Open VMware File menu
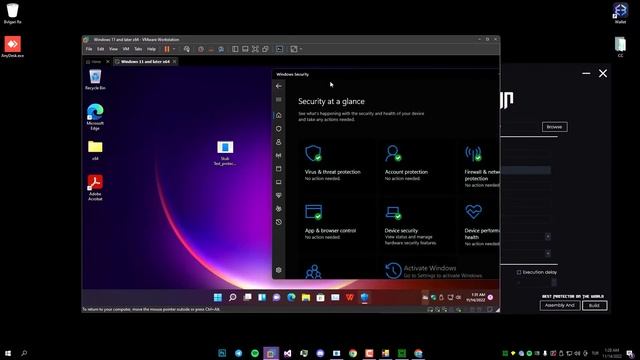Screen dimensions: 640x360 point(89,49)
